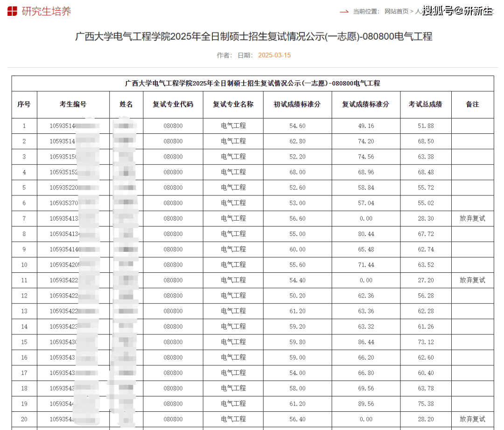The image size is (504, 430).
Task: Select retest score 69.56 in row 18
Action: pyautogui.click(x=366, y=388)
